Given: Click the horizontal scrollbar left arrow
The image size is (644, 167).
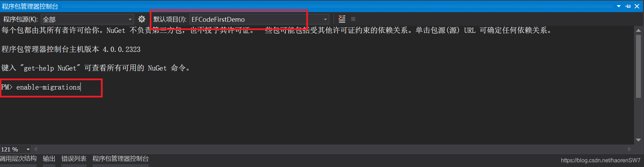Looking at the screenshot, I should click(36, 149).
